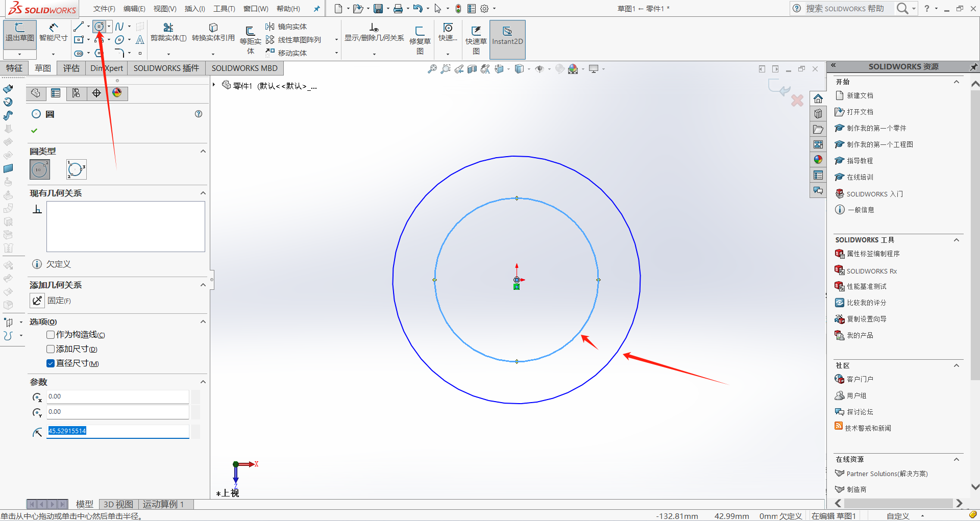This screenshot has width=980, height=521.
Task: Open the Appearances color wheel tab icon
Action: [117, 93]
